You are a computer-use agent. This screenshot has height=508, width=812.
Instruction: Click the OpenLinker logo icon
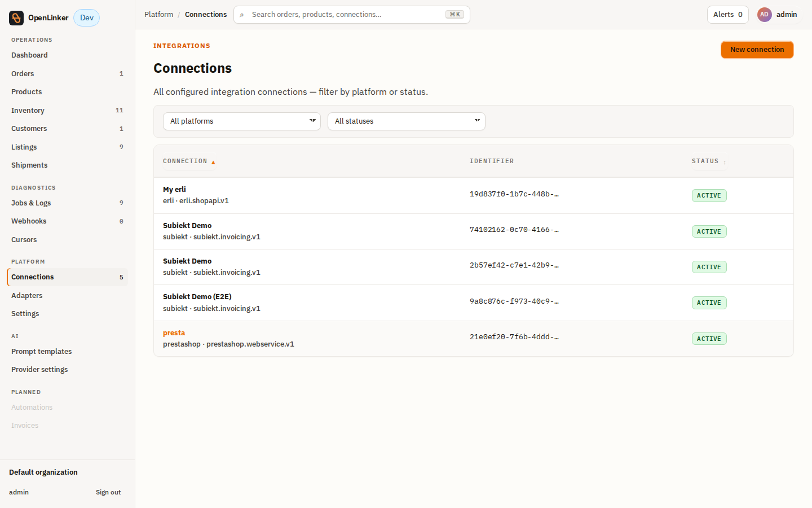[16, 18]
